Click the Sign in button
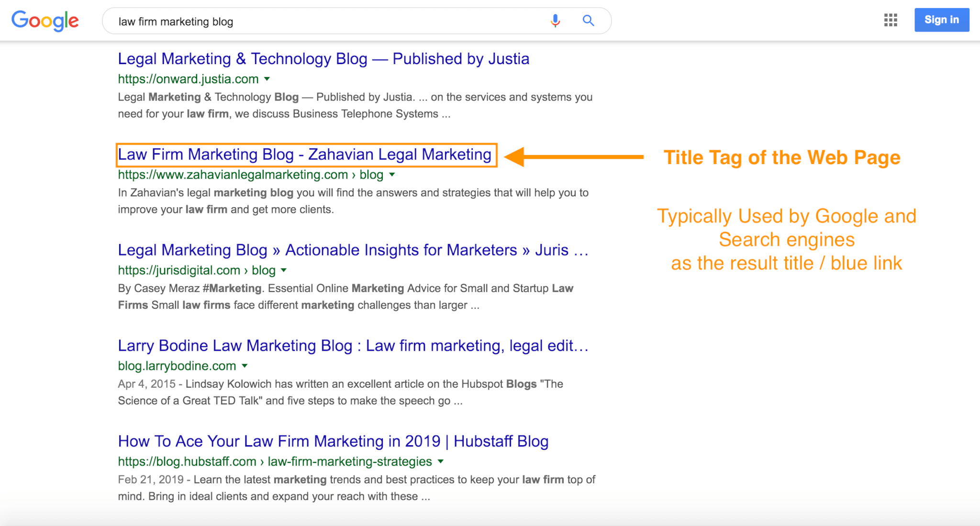Viewport: 980px width, 526px height. [x=941, y=20]
